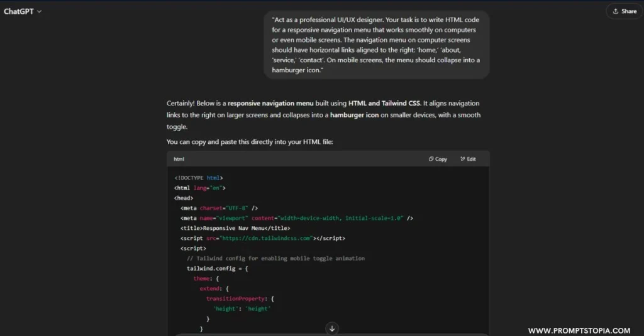
Task: Open the ChatGPT model selector dropdown
Action: (23, 11)
